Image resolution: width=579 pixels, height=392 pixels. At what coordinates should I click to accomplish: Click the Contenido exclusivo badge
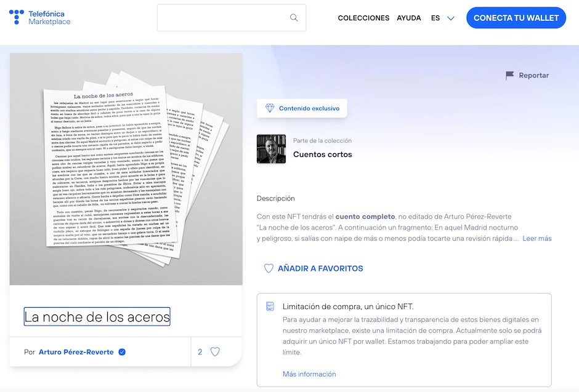(x=302, y=108)
